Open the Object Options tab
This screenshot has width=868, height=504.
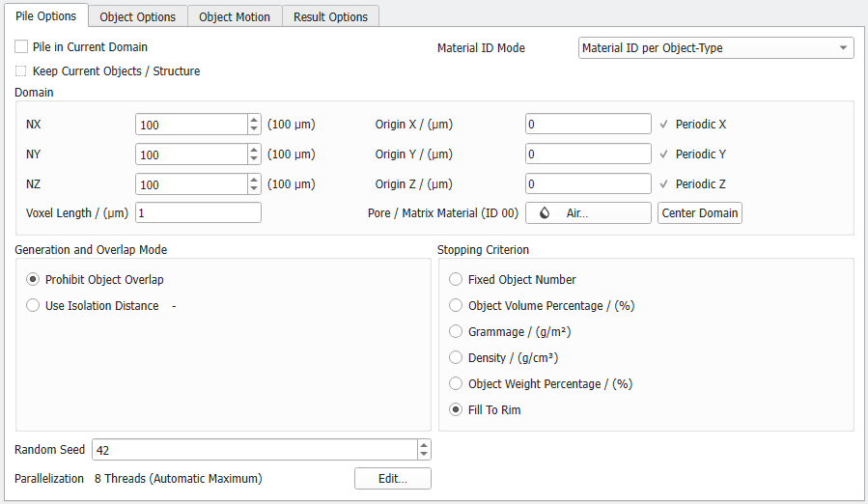[138, 16]
